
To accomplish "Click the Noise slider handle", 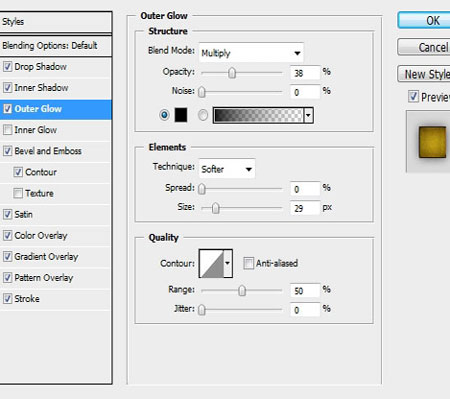I will 202,92.
